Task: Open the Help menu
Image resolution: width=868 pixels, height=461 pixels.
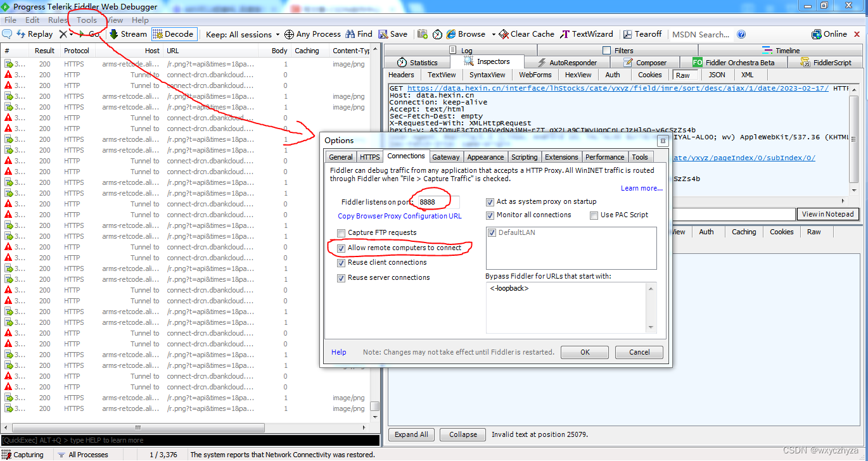Action: pyautogui.click(x=140, y=20)
